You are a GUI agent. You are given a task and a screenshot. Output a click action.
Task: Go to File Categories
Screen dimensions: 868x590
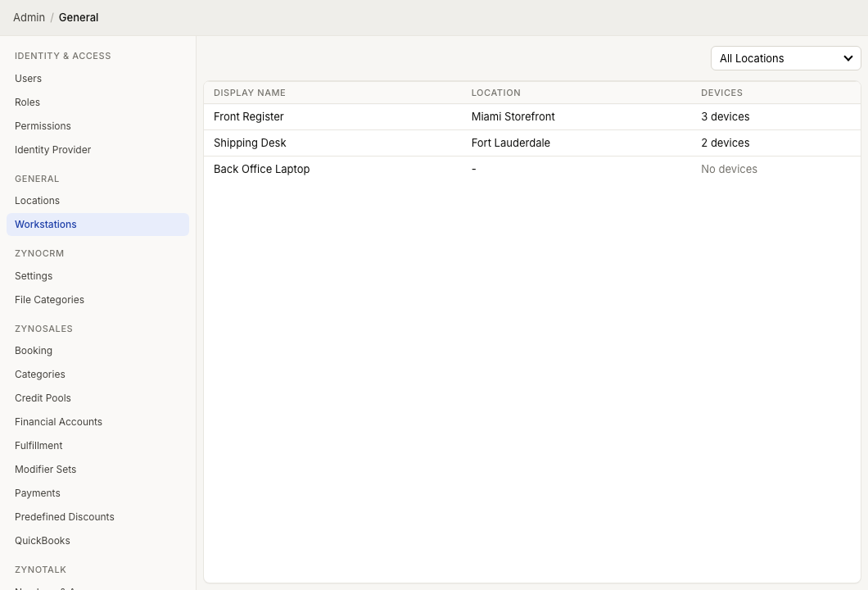click(x=97, y=300)
